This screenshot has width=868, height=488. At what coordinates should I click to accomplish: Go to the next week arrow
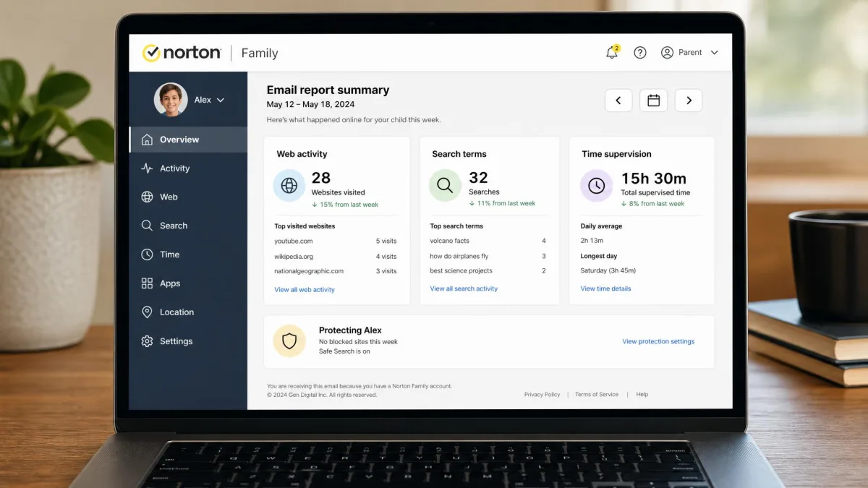[x=689, y=100]
